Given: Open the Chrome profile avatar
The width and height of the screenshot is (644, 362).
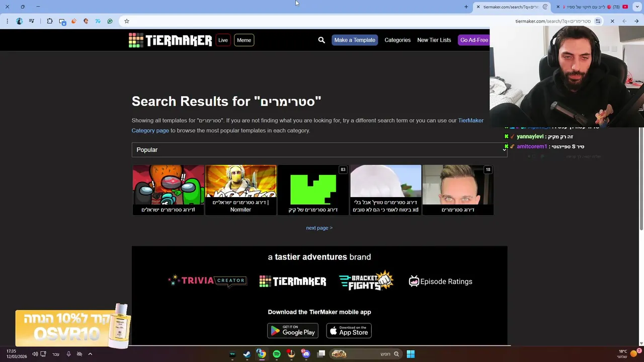Looking at the screenshot, I should click(19, 21).
